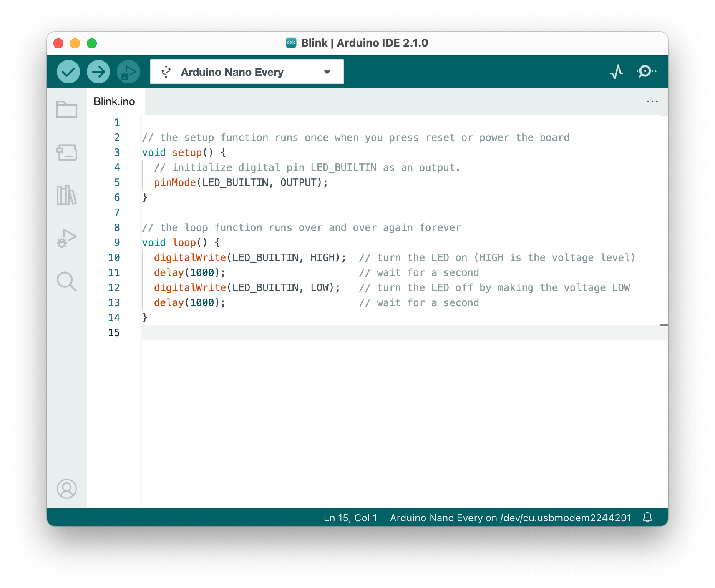Maximize the window with green button
The height and width of the screenshot is (588, 715).
click(92, 43)
